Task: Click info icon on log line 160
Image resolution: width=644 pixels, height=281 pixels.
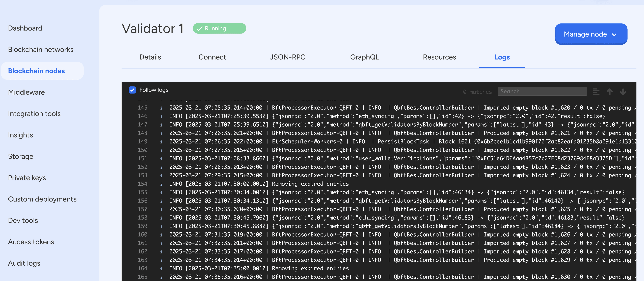Action: click(161, 235)
